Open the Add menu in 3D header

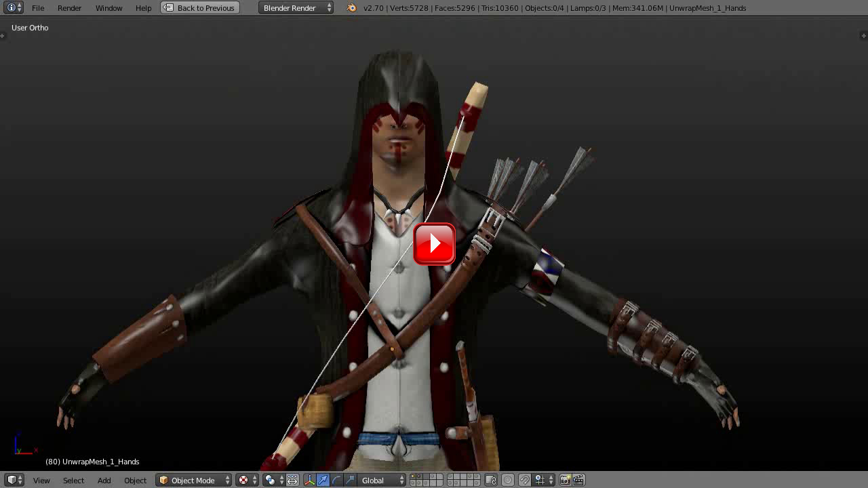point(104,480)
